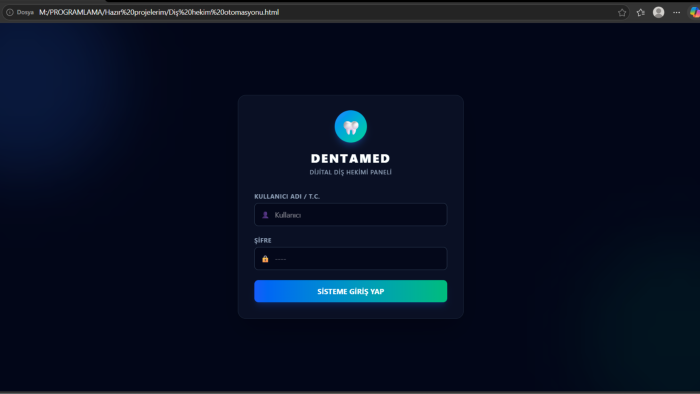Open the Copilot icon in browser toolbar
700x394 pixels.
(695, 12)
